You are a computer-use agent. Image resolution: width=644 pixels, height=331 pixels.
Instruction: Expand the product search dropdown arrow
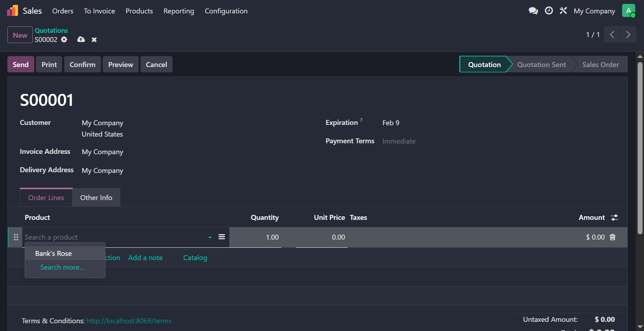[209, 237]
